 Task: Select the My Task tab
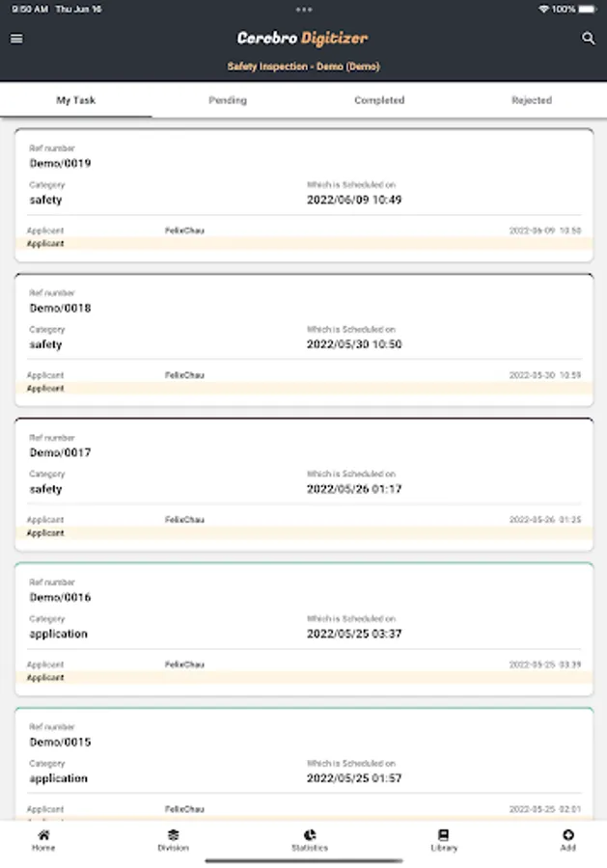click(76, 100)
